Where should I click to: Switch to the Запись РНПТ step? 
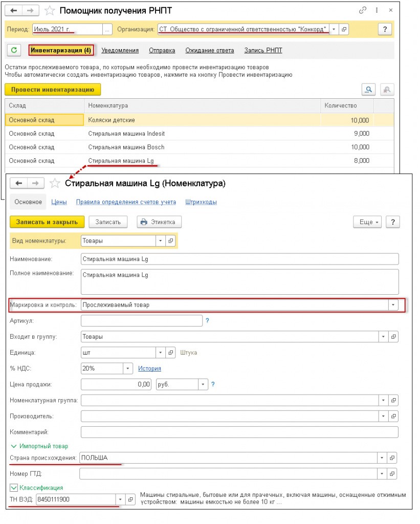pyautogui.click(x=263, y=50)
